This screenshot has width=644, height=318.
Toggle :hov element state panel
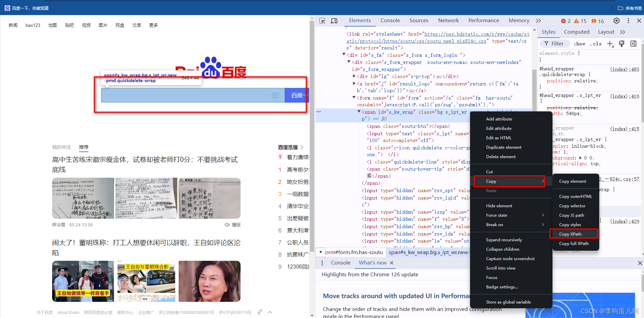pos(579,44)
